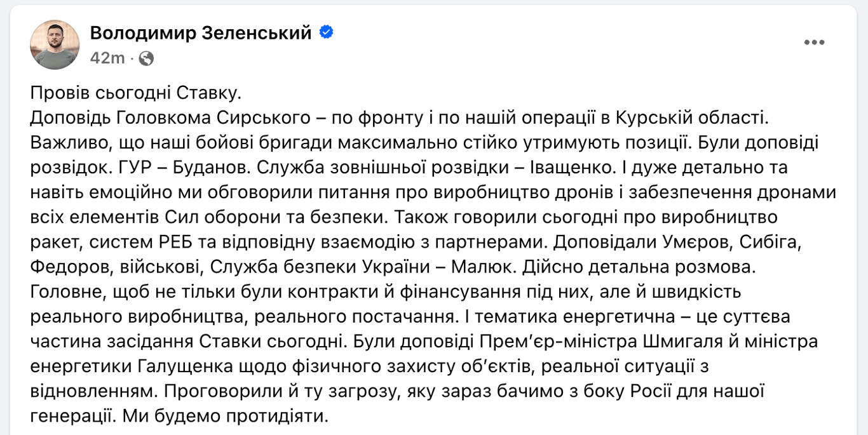
Task: Click the phrase 'Сил оборони та безпеки'
Action: [267, 217]
